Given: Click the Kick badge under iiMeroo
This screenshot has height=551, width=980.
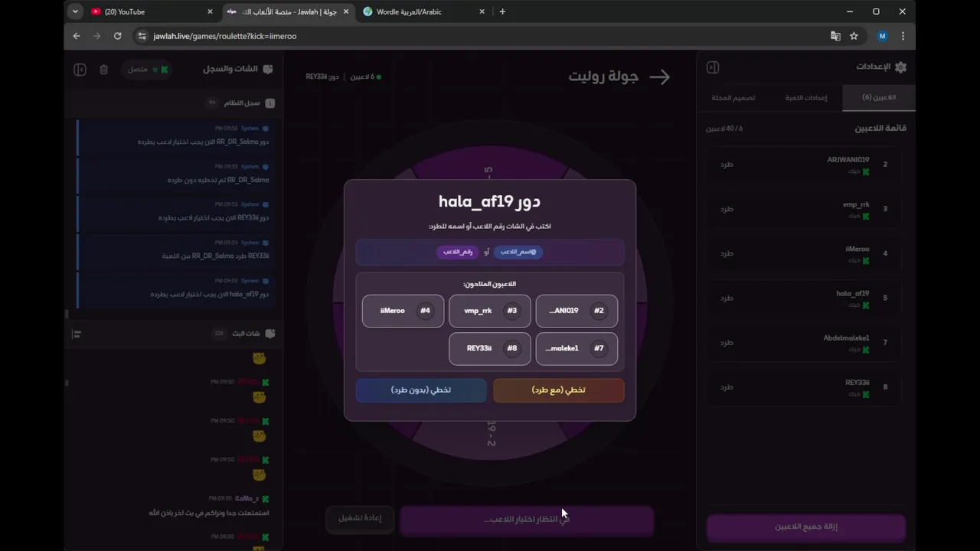Looking at the screenshot, I should coord(866,261).
